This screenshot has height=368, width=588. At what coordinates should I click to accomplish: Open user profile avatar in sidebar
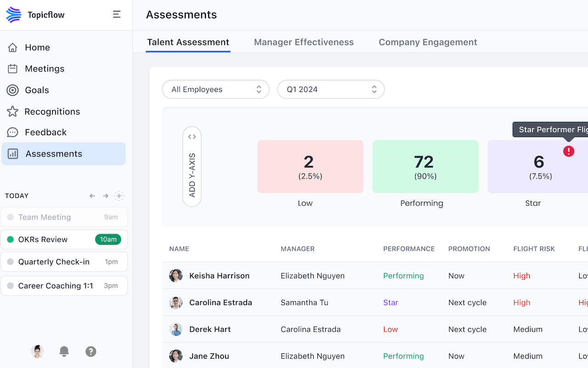click(x=37, y=351)
